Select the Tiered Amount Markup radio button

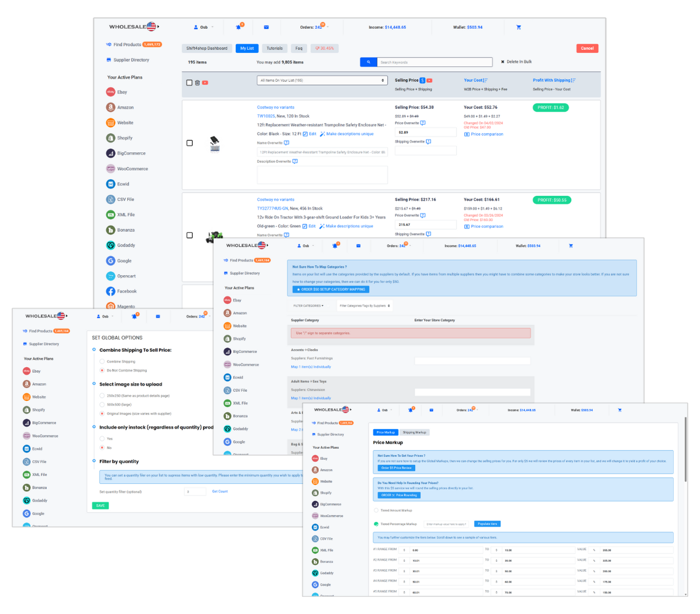tap(376, 510)
